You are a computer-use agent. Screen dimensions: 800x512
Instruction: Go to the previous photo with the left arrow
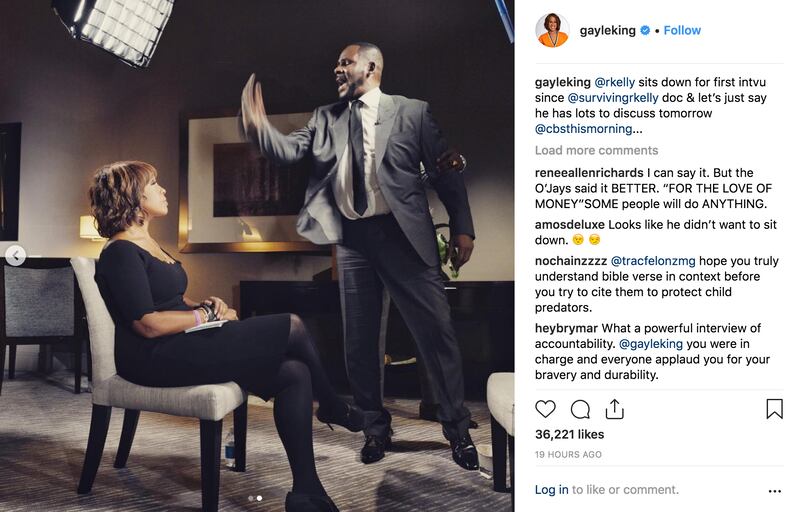coord(16,255)
